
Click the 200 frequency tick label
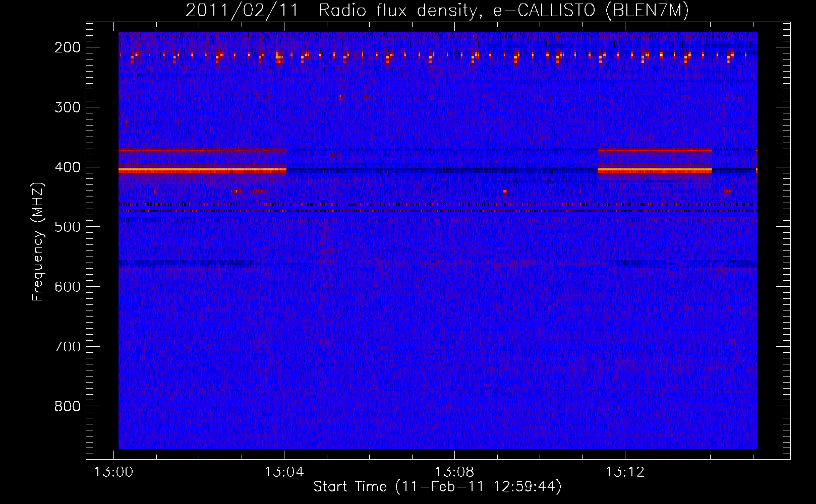pyautogui.click(x=67, y=47)
